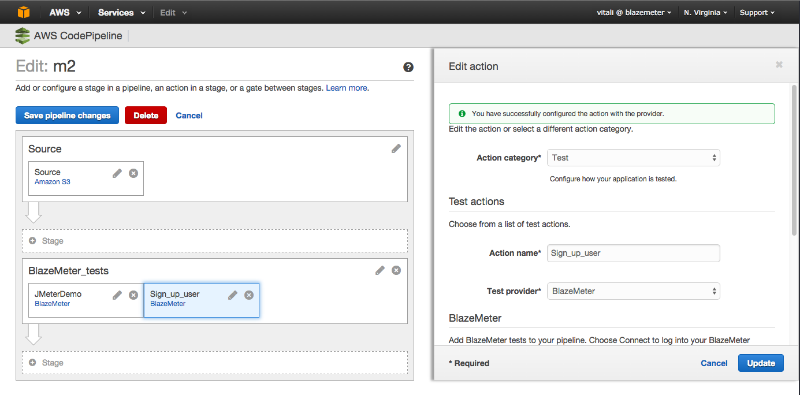The height and width of the screenshot is (395, 800).
Task: Click the BlazeMeter_tests stage name
Action: 68,271
